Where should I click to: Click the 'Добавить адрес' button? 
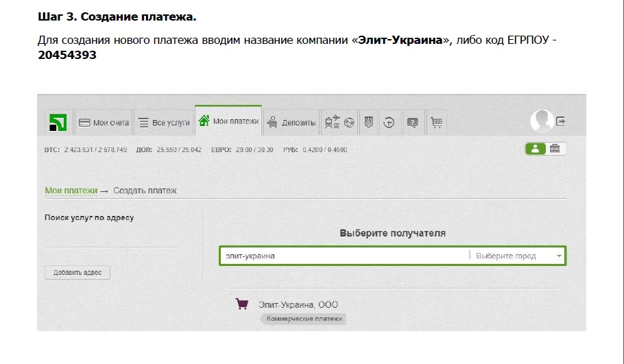[77, 272]
